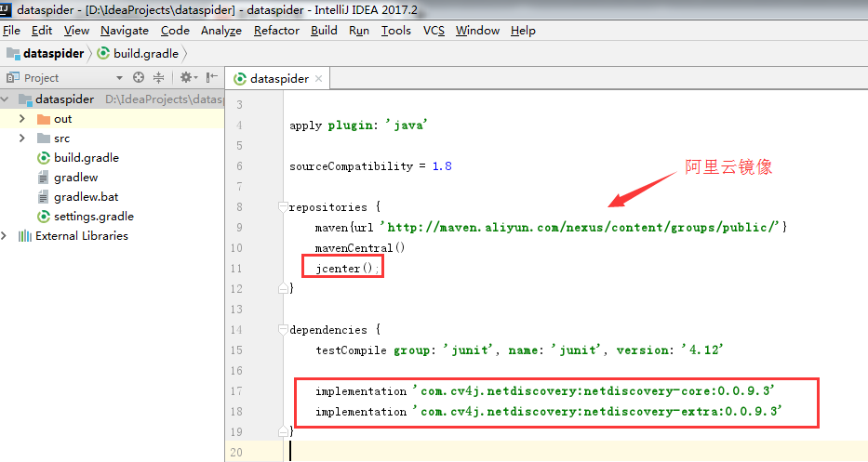
Task: Select build.gradle in project tree
Action: (x=87, y=158)
